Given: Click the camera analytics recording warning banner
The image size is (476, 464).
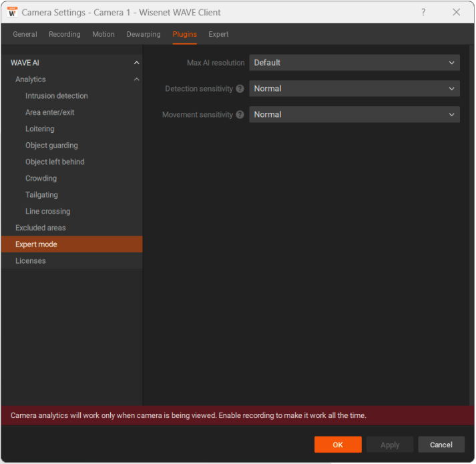Looking at the screenshot, I should coord(238,415).
